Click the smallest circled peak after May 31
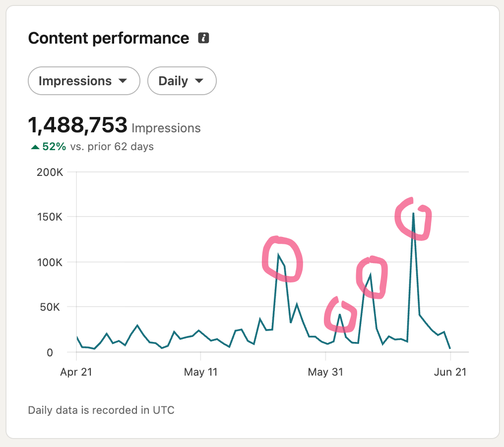Image resolution: width=504 pixels, height=447 pixels. [340, 315]
